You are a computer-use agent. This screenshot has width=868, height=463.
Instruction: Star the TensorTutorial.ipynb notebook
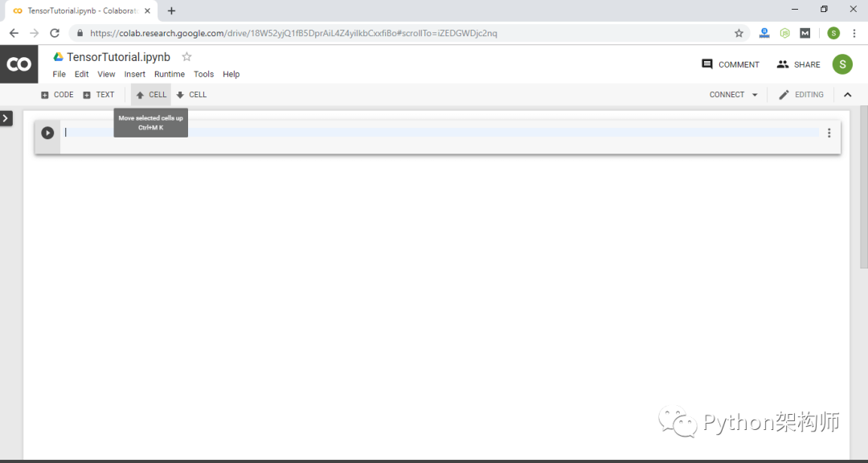(x=186, y=57)
